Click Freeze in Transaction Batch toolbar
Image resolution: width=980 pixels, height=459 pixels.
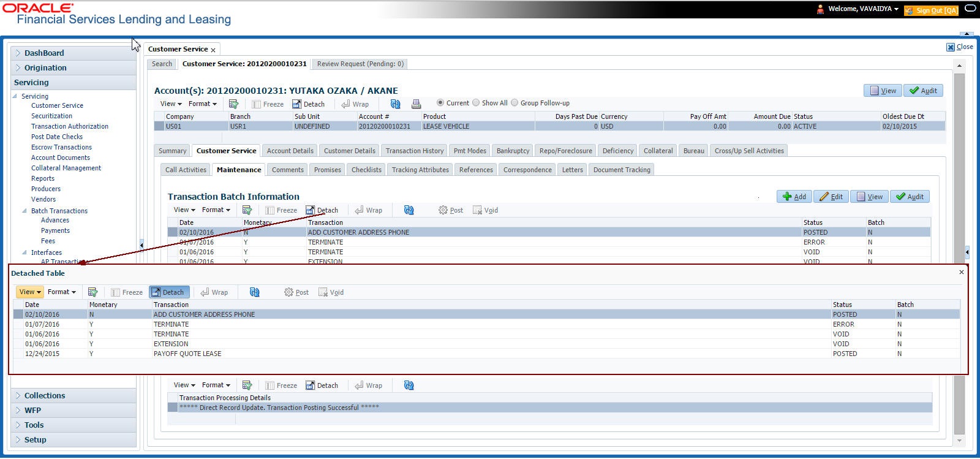pos(281,210)
